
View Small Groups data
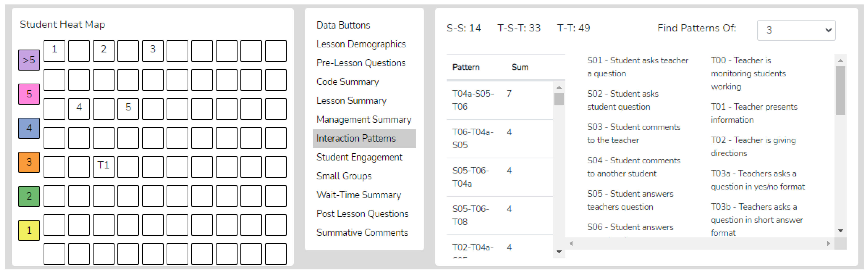coord(344,176)
